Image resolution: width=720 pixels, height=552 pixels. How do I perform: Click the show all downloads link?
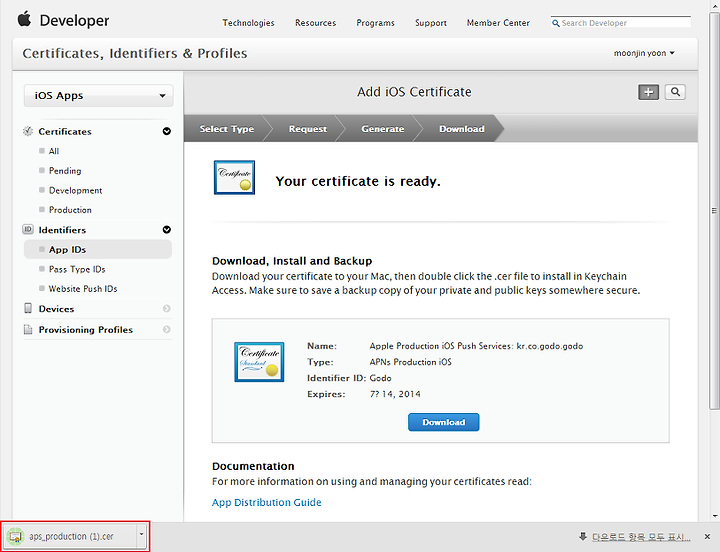641,536
